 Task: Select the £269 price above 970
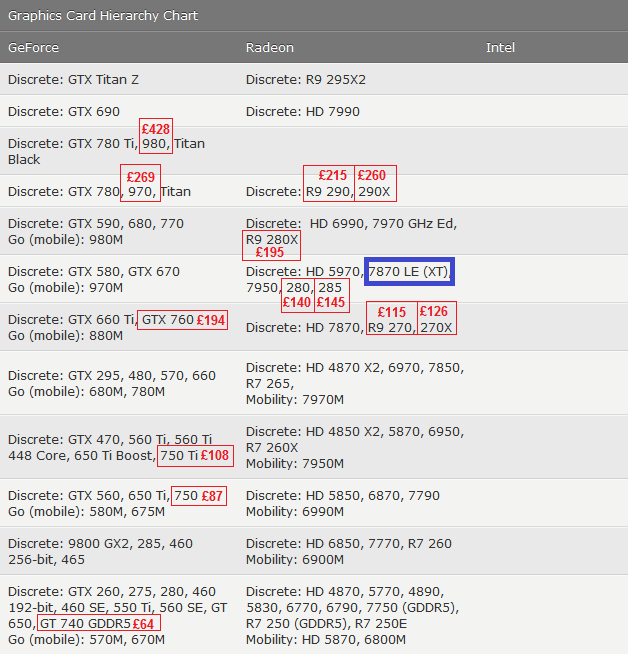point(140,177)
